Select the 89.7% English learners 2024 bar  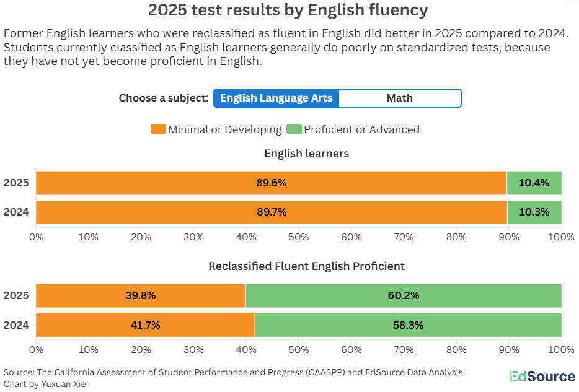coord(271,212)
